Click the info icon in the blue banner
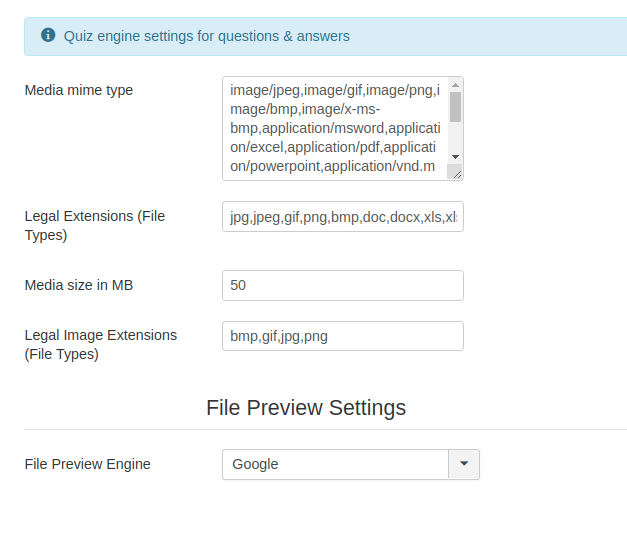 point(48,35)
